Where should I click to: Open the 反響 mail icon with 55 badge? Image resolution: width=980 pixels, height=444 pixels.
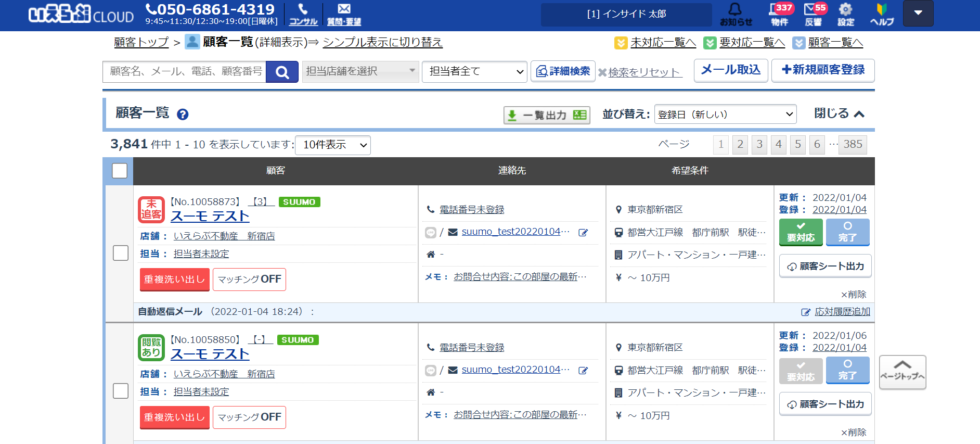[x=813, y=14]
